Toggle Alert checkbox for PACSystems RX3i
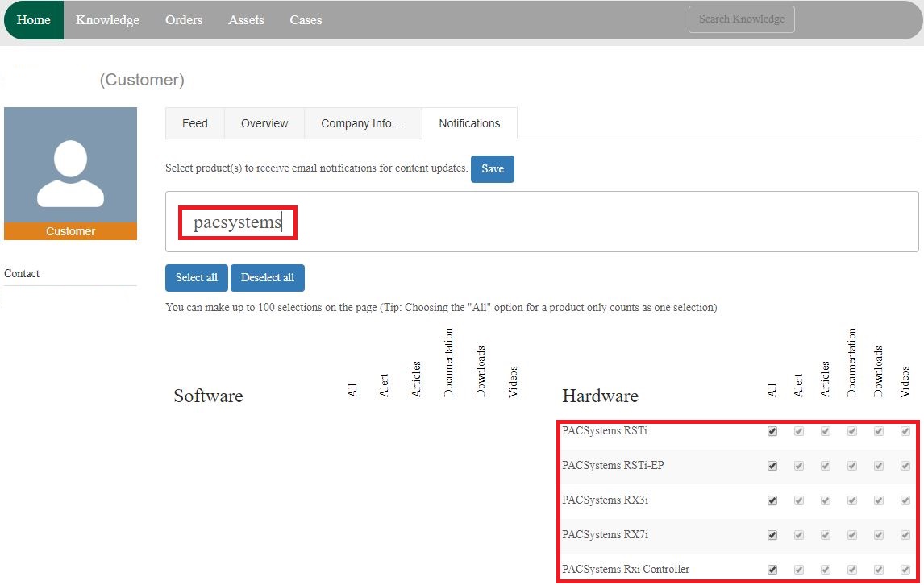This screenshot has height=585, width=924. 799,500
